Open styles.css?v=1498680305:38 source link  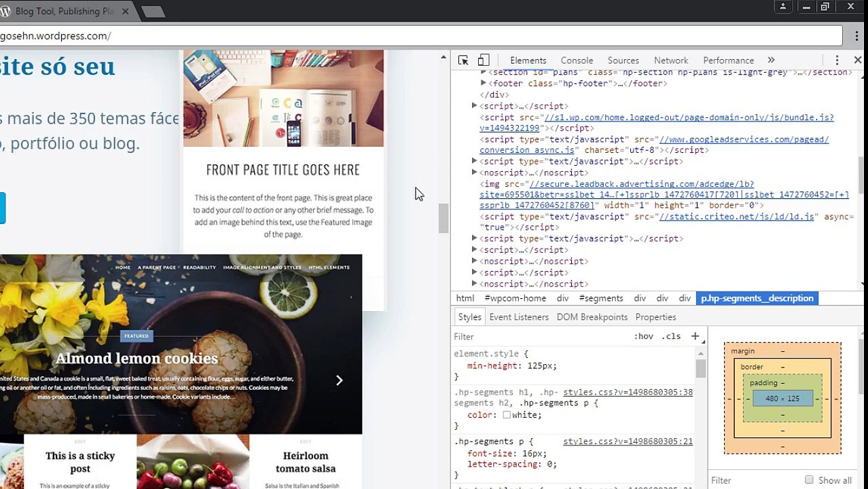(628, 392)
